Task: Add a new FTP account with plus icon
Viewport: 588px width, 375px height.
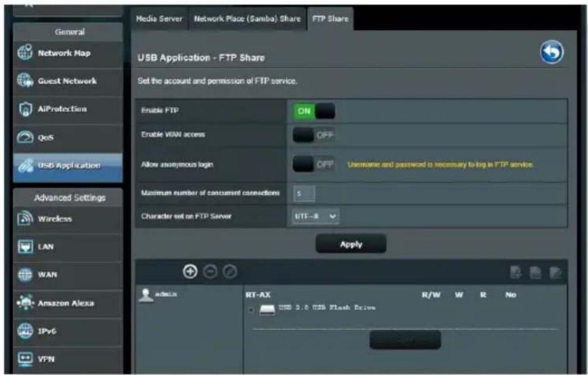Action: (x=190, y=271)
